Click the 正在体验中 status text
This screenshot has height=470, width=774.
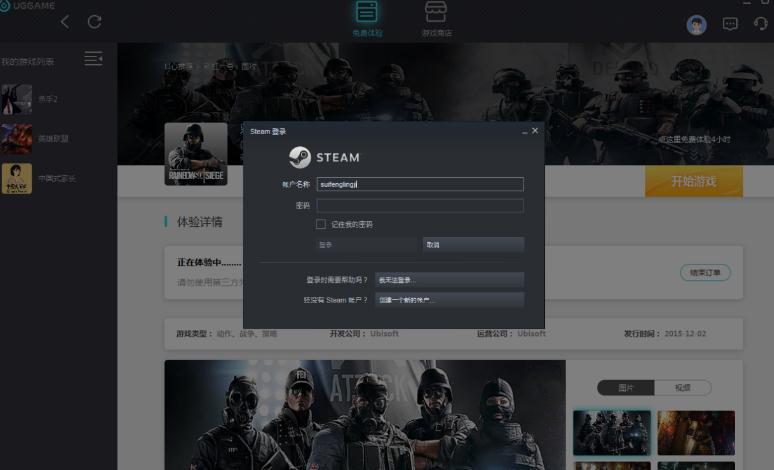coord(209,262)
